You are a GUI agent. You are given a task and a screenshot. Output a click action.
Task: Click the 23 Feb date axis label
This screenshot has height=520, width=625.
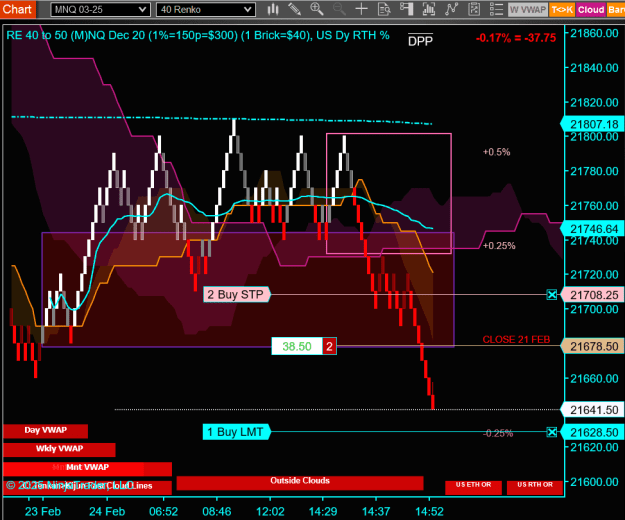coord(43,511)
